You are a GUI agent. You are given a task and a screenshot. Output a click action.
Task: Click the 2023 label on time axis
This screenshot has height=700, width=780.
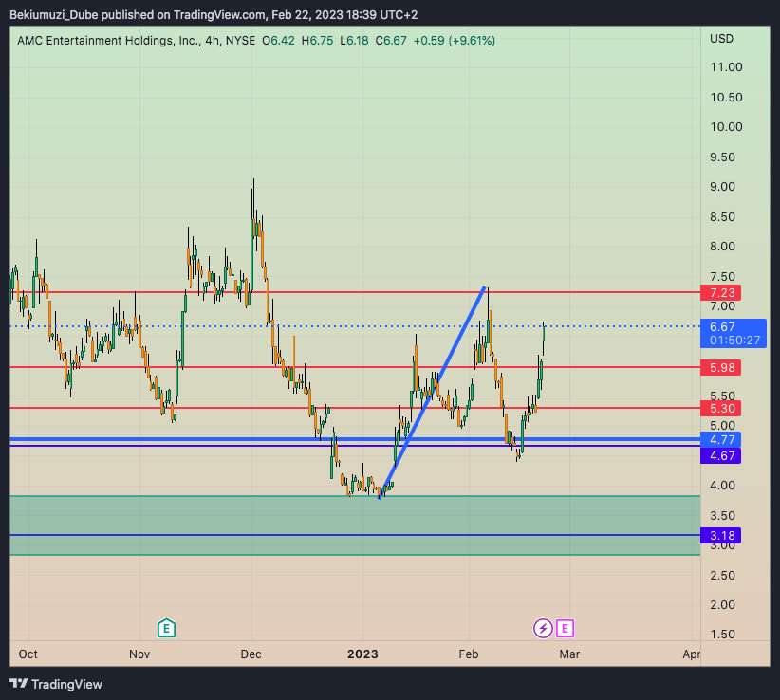362,654
